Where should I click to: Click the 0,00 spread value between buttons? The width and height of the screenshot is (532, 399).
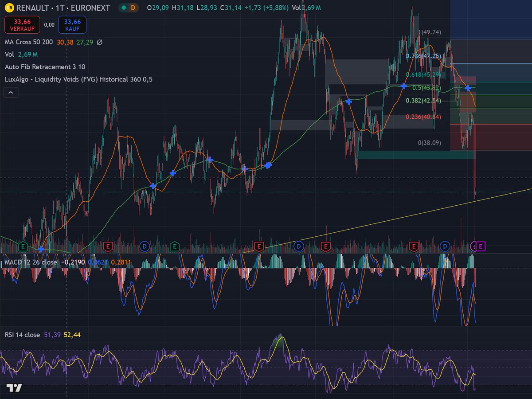click(x=49, y=24)
